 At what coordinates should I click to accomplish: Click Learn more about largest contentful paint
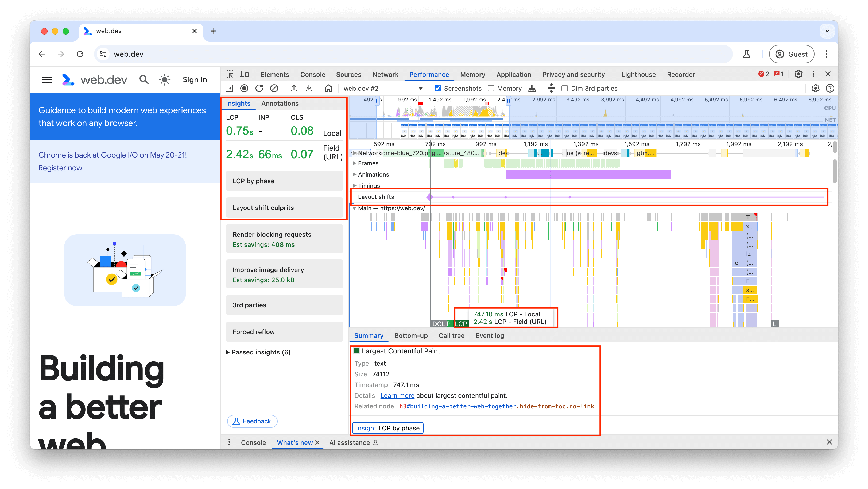pos(396,395)
